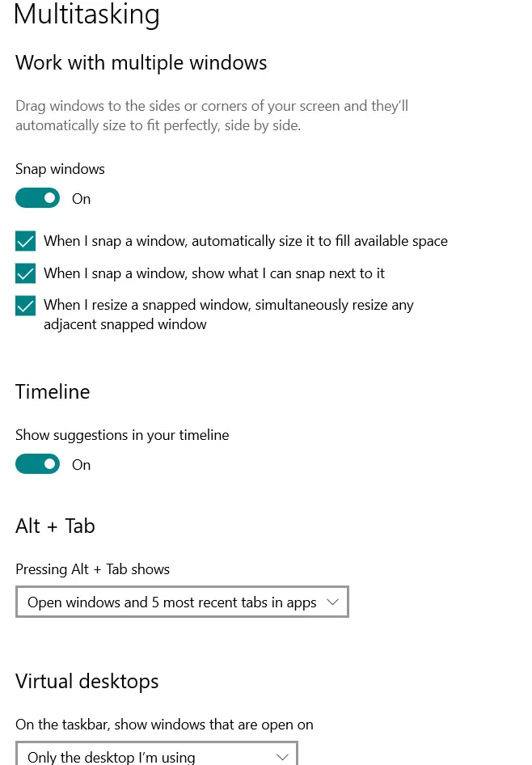Click chevron arrow in Alt + Tab combo box
This screenshot has width=532, height=765.
[331, 602]
